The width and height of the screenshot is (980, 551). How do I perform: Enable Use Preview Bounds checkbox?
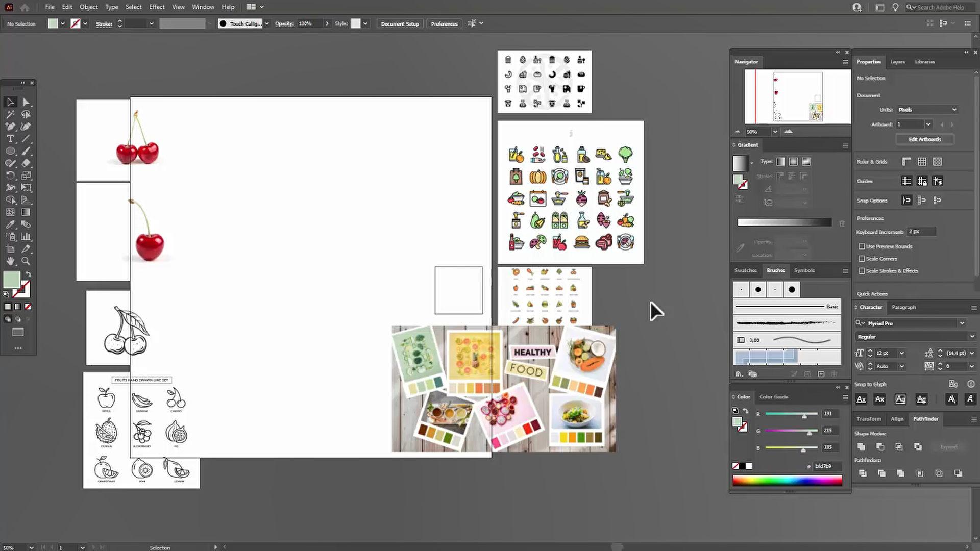[862, 246]
